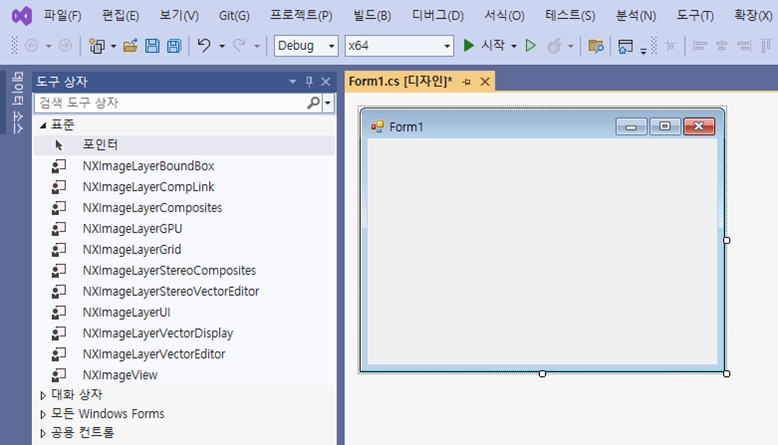The image size is (778, 445).
Task: Open the 프로젝트(P) menu
Action: click(x=301, y=15)
